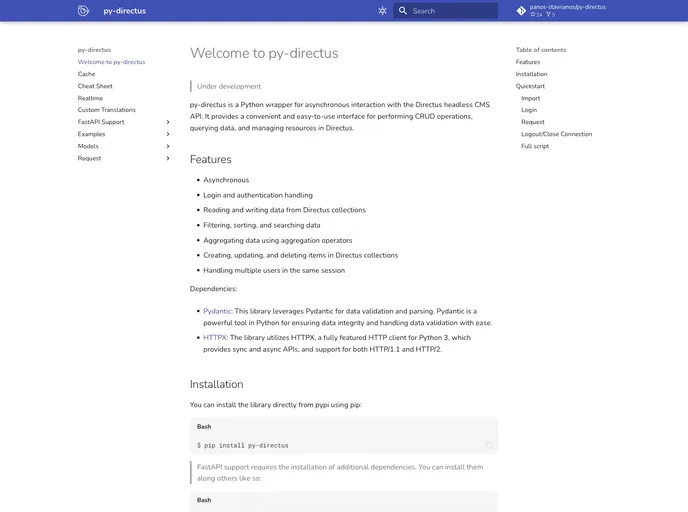Click the py-directus logo icon in header
Screen dimensions: 688x512
(x=83, y=11)
